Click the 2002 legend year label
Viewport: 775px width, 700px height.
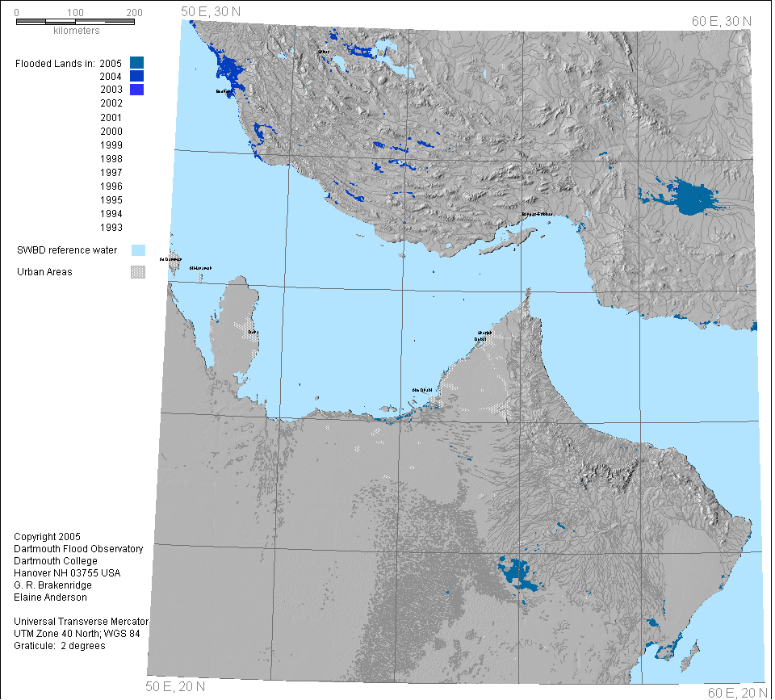(111, 103)
